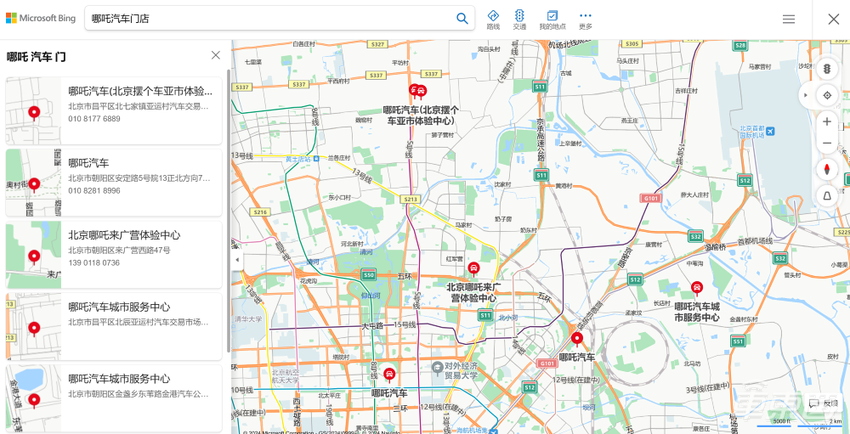This screenshot has width=850, height=434.
Task: Collapse the results panel with arrow handle
Action: pyautogui.click(x=236, y=260)
